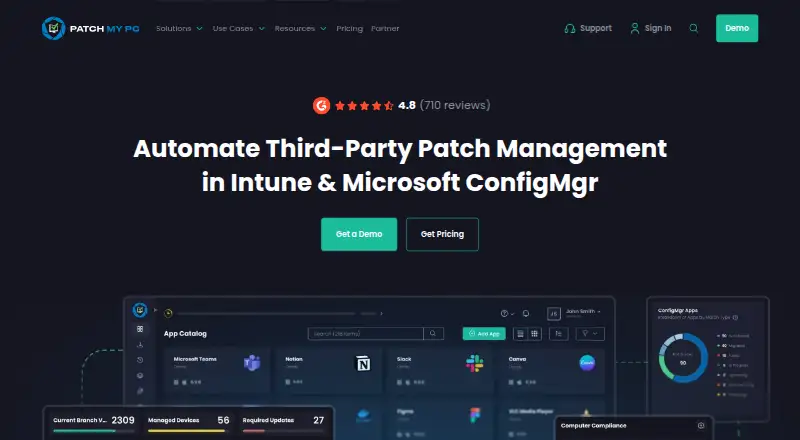Click the Canva app icon
800x440 pixels.
pos(587,363)
